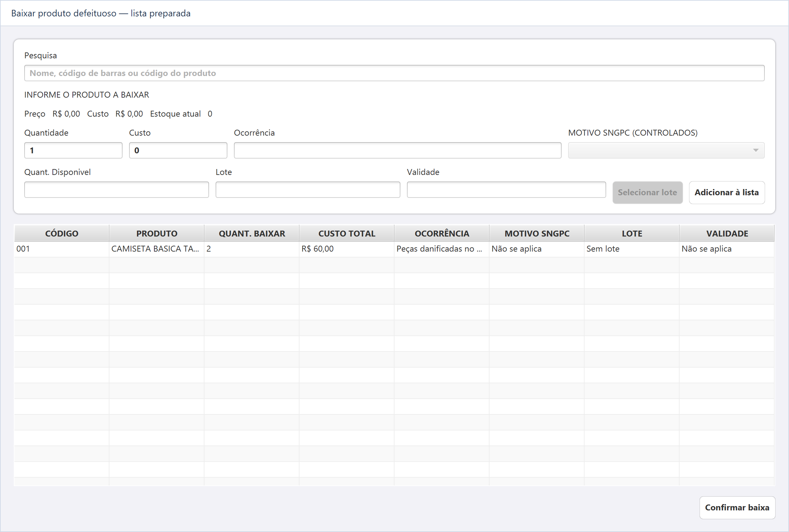Click the Motivo SNGPC dropdown arrow

[x=755, y=150]
